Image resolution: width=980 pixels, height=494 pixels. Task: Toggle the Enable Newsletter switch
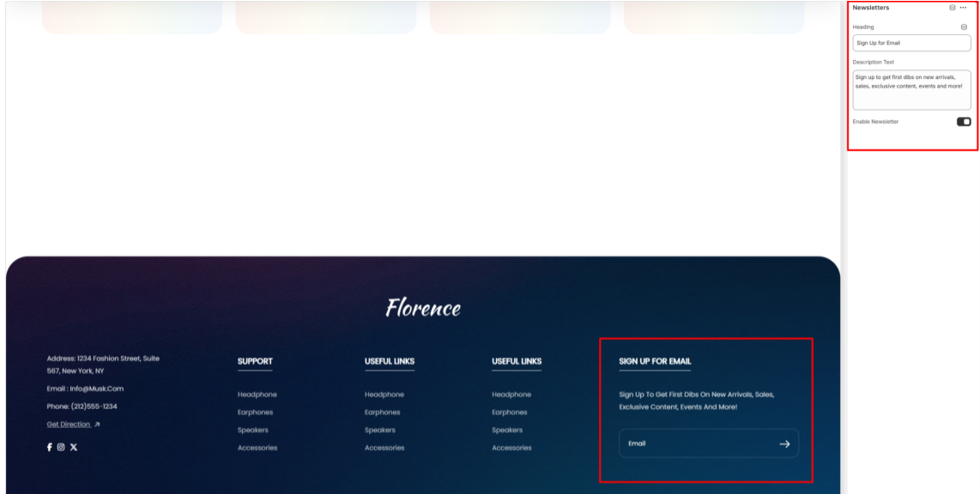click(964, 122)
